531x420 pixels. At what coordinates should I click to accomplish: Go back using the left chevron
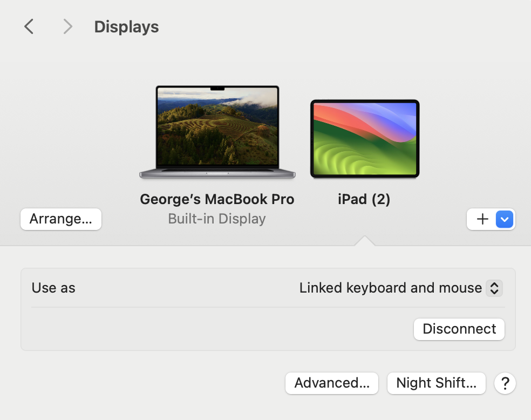(29, 26)
